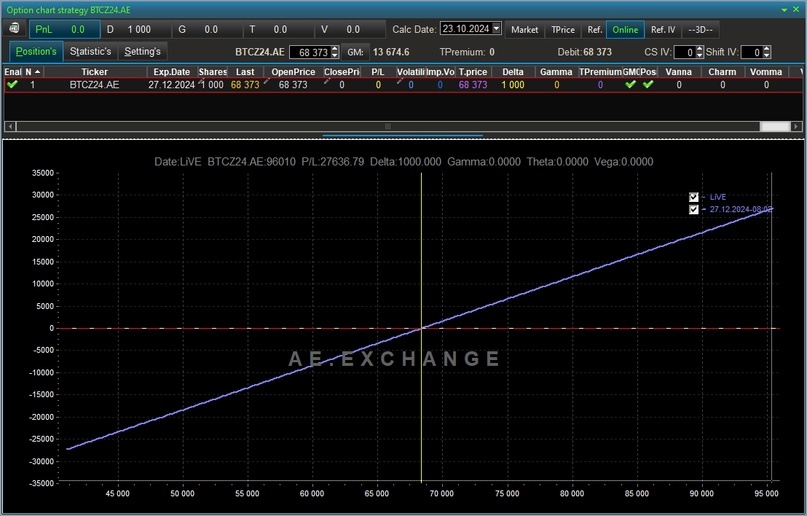Click the CS IV input field
Image resolution: width=807 pixels, height=516 pixels.
685,52
